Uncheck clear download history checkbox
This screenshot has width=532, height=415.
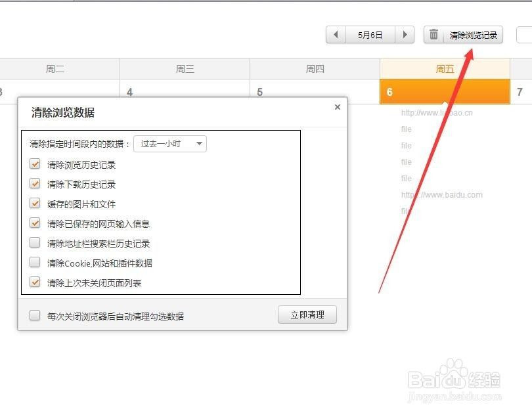pos(35,184)
